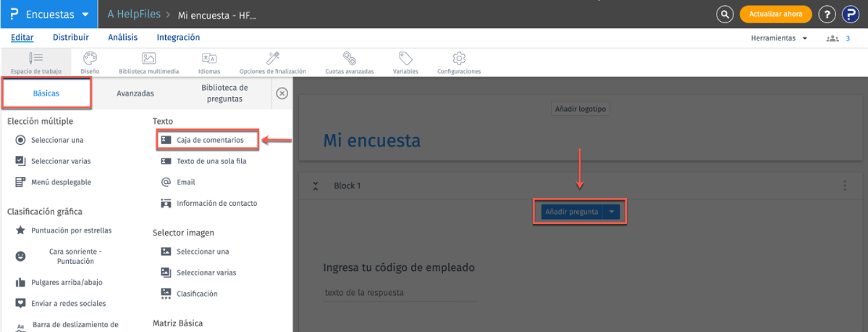Open the Variables tag icon

(405, 58)
